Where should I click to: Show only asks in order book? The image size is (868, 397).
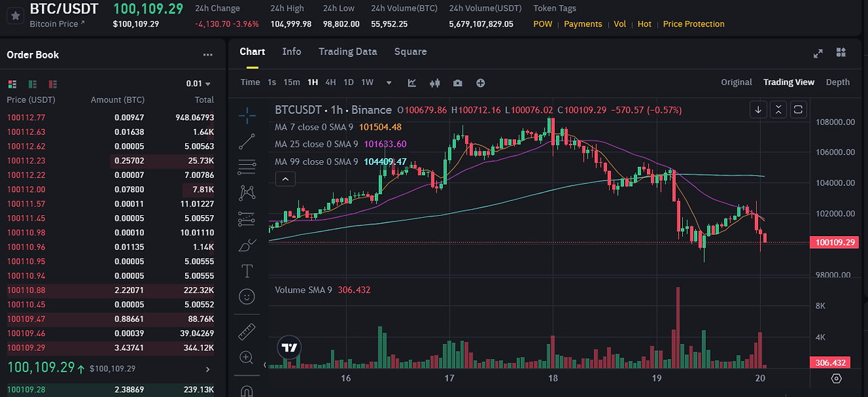[x=53, y=84]
